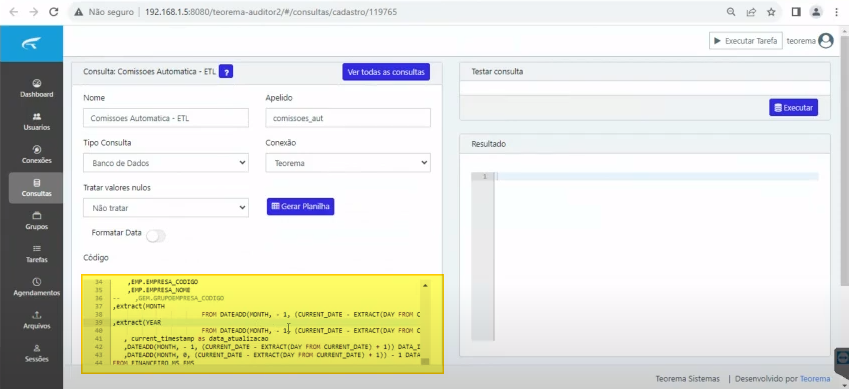
Task: Click the teorema user avatar icon
Action: click(x=826, y=41)
